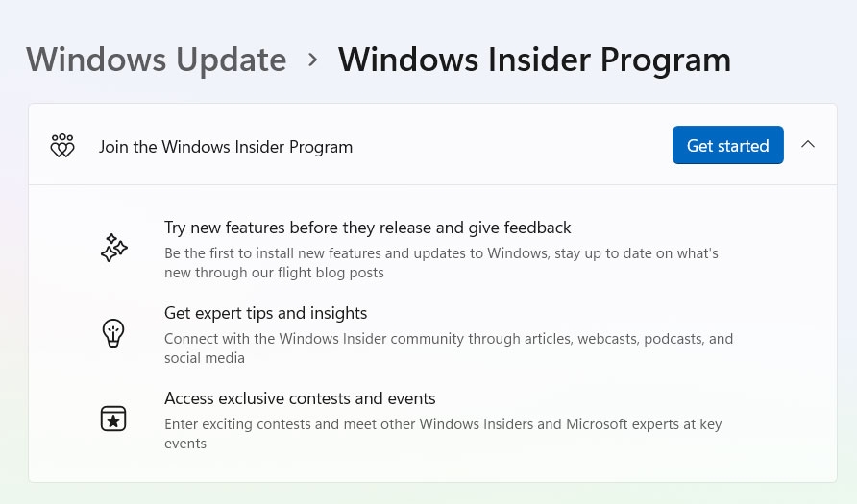Click the words flight blog posts
The height and width of the screenshot is (504, 857).
tap(331, 273)
